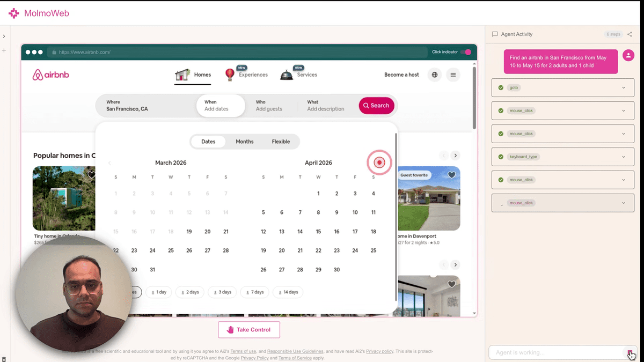
Task: Select the Flexible date mode
Action: (x=281, y=142)
